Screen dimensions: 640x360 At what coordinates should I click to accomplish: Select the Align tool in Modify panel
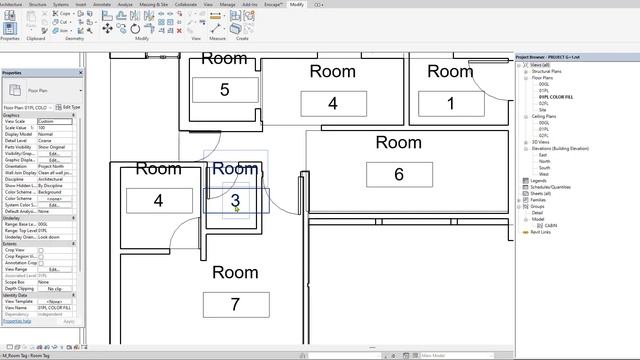107,16
